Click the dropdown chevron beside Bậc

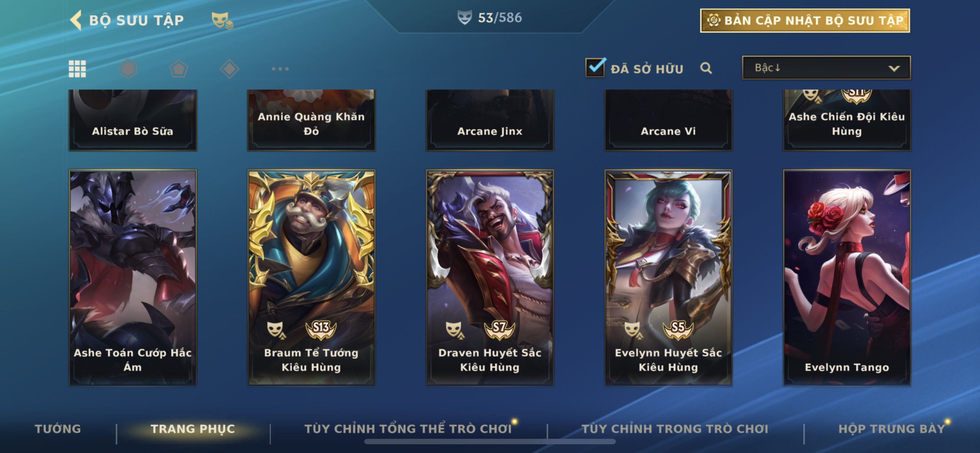894,69
